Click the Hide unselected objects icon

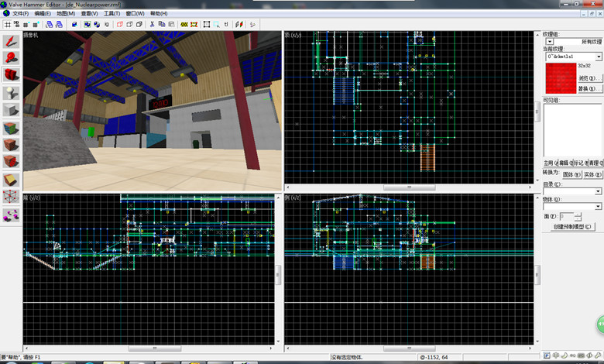click(129, 25)
